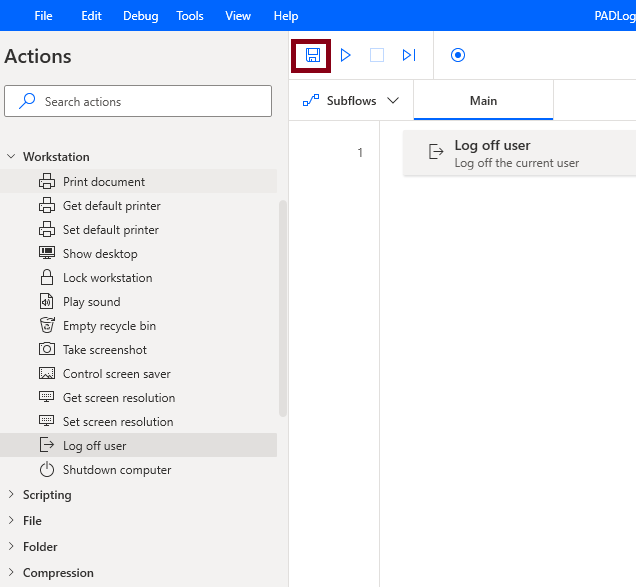Select the Log off user label in Actions pane
This screenshot has height=587, width=636.
tap(95, 445)
